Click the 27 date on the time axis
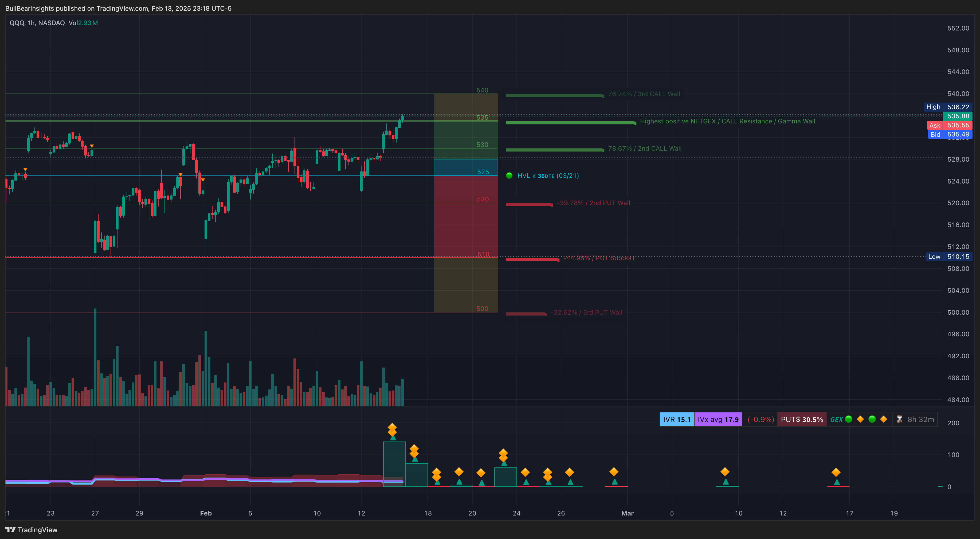 95,513
